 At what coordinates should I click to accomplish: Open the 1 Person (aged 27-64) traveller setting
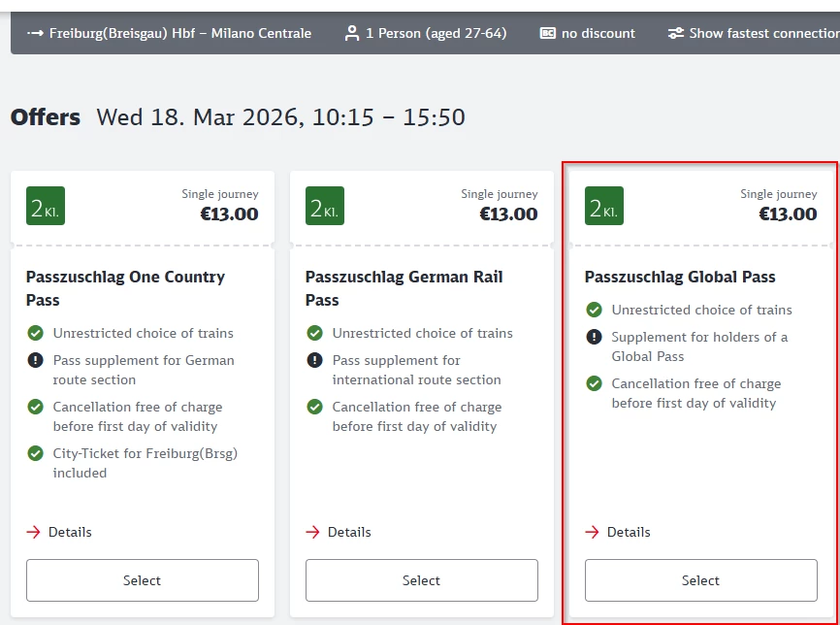tap(436, 33)
